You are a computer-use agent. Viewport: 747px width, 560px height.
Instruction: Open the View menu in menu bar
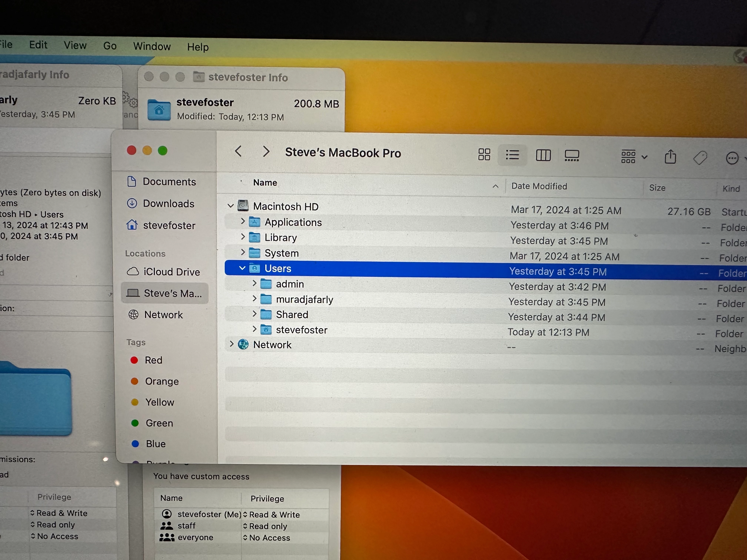tap(75, 45)
